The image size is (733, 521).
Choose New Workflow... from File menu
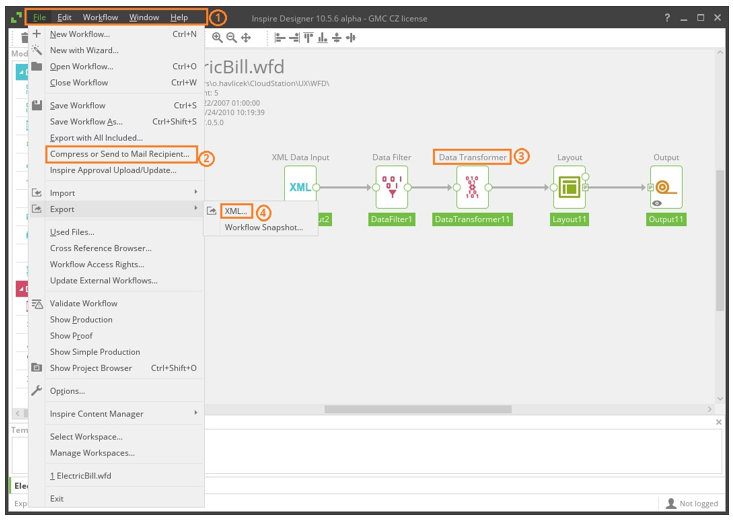[116, 34]
